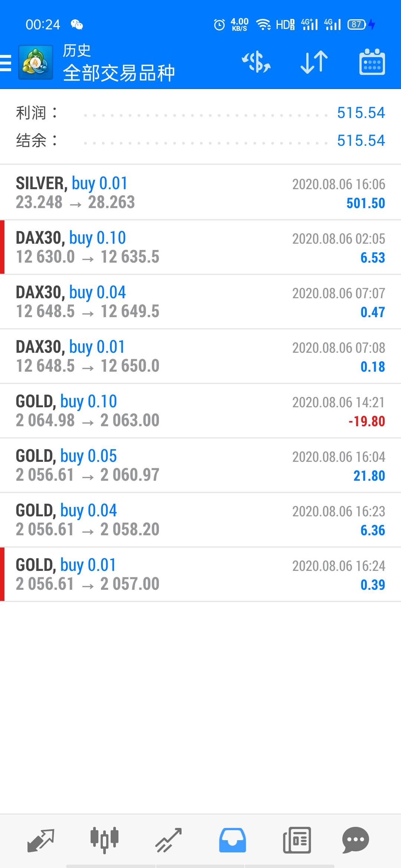This screenshot has height=868, width=401.
Task: Tap the MetaTrader 4 app logo
Action: pyautogui.click(x=36, y=62)
